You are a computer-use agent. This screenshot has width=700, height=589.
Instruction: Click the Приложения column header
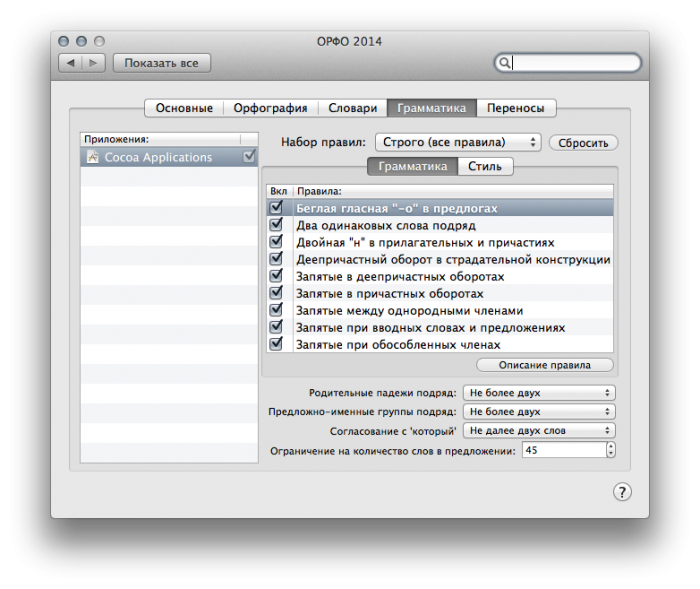pos(161,139)
